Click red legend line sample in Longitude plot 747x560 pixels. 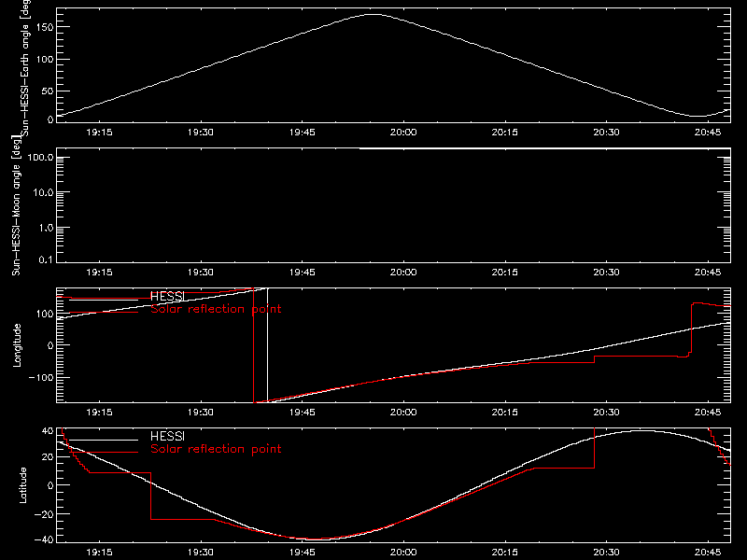coord(104,312)
